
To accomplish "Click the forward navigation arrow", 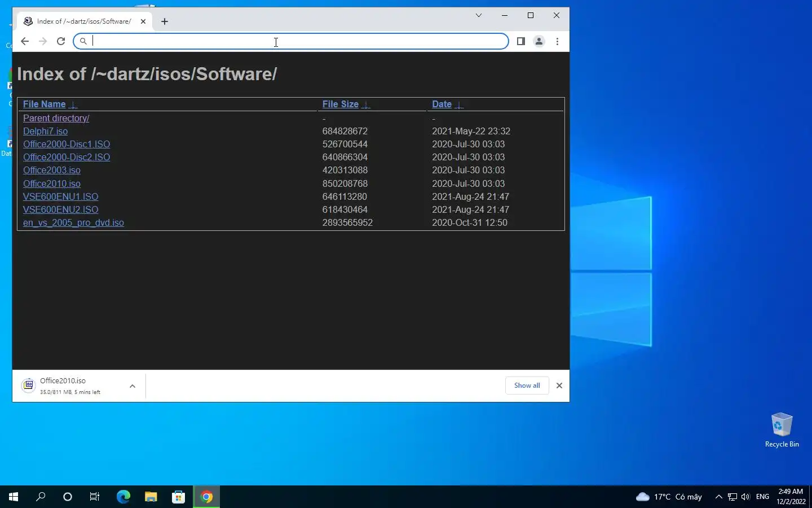I will pyautogui.click(x=43, y=41).
